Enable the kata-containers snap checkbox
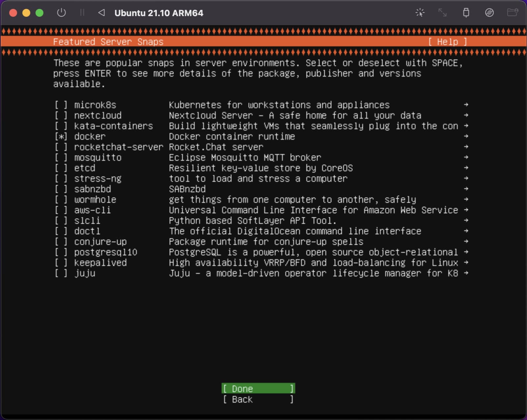Image resolution: width=527 pixels, height=420 pixels. [x=61, y=126]
